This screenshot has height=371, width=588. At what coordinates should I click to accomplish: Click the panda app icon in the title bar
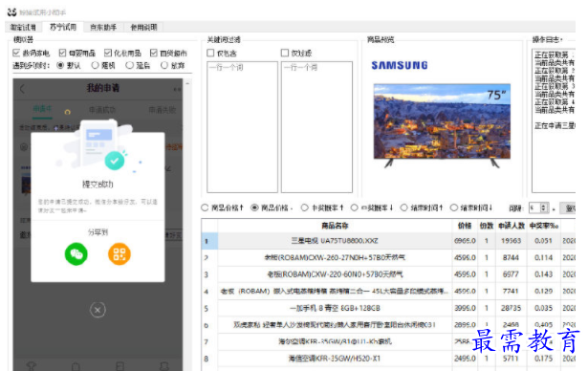point(12,12)
